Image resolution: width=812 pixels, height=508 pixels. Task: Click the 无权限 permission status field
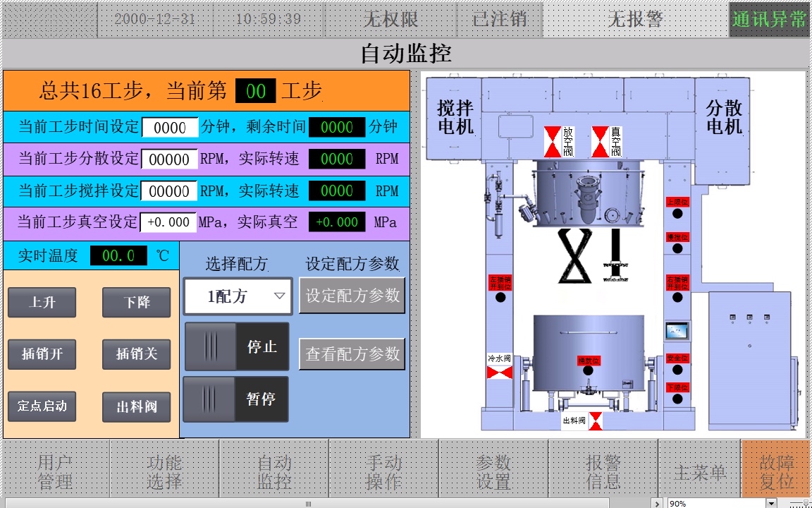coord(390,20)
